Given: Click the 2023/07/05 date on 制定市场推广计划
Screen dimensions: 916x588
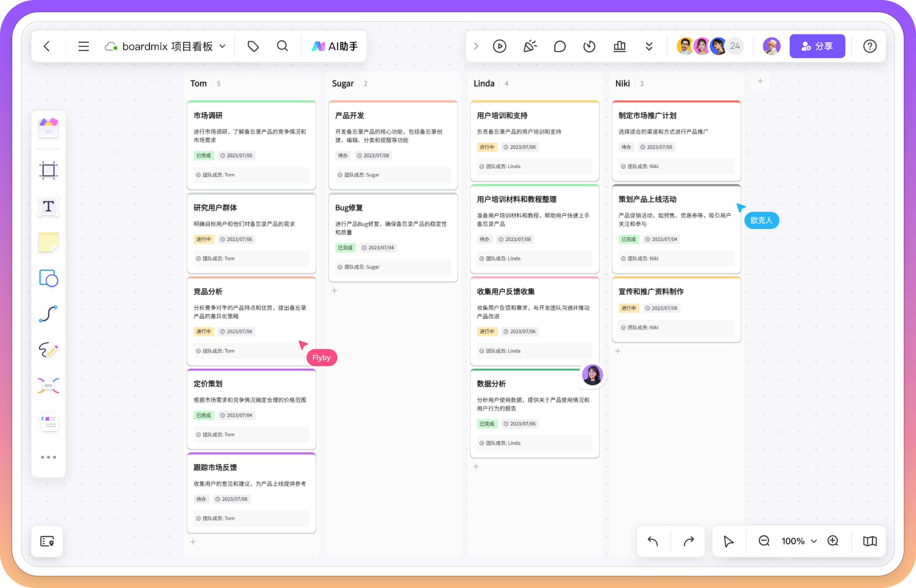Looking at the screenshot, I should [x=656, y=147].
